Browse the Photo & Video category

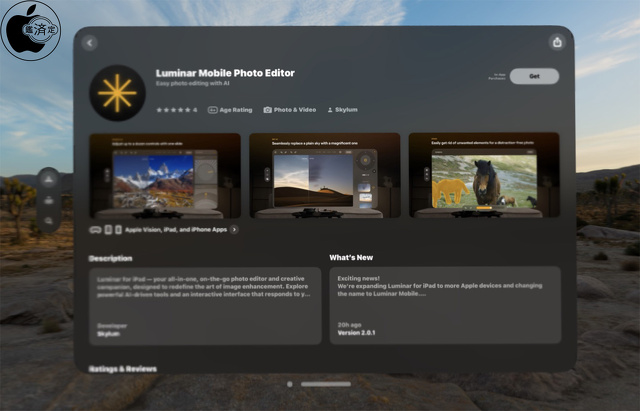[290, 110]
